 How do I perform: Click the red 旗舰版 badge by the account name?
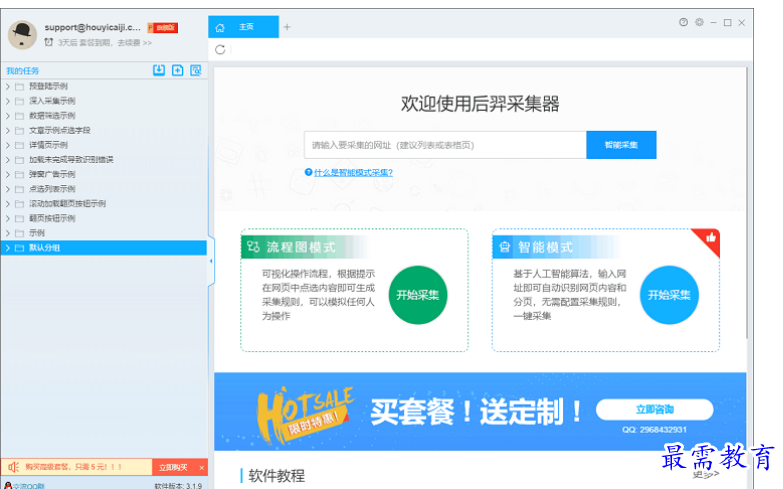[x=163, y=27]
